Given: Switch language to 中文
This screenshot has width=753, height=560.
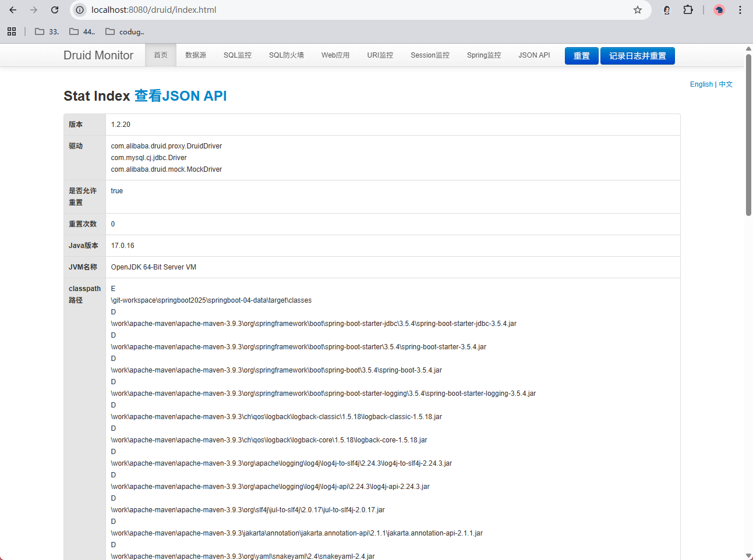Looking at the screenshot, I should tap(726, 84).
